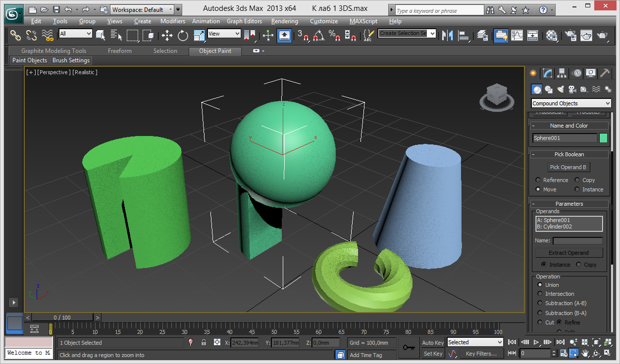Select the Move radio option
620x364 pixels.
546,189
